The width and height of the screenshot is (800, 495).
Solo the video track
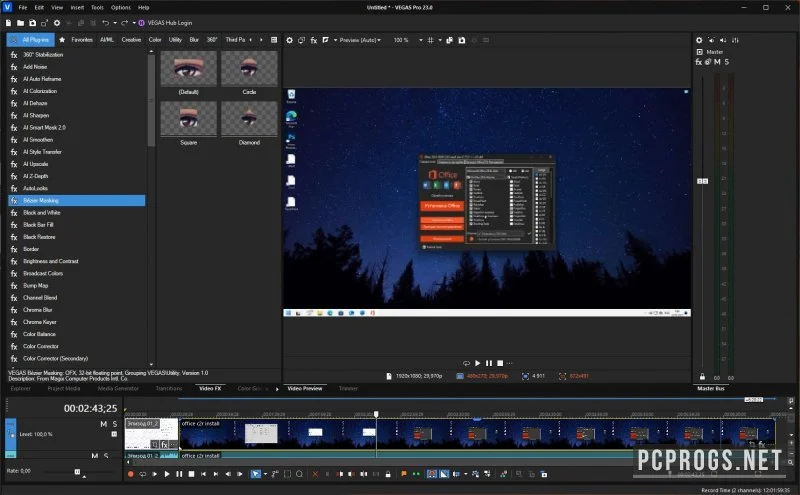[115, 424]
